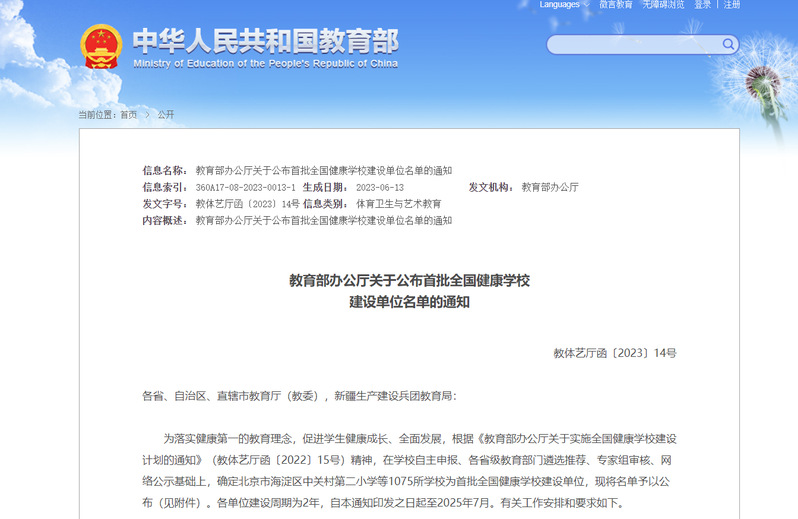Click the bold notice headline 教育部办公厅关于公布首批
The height and width of the screenshot is (519, 798).
pos(410,280)
